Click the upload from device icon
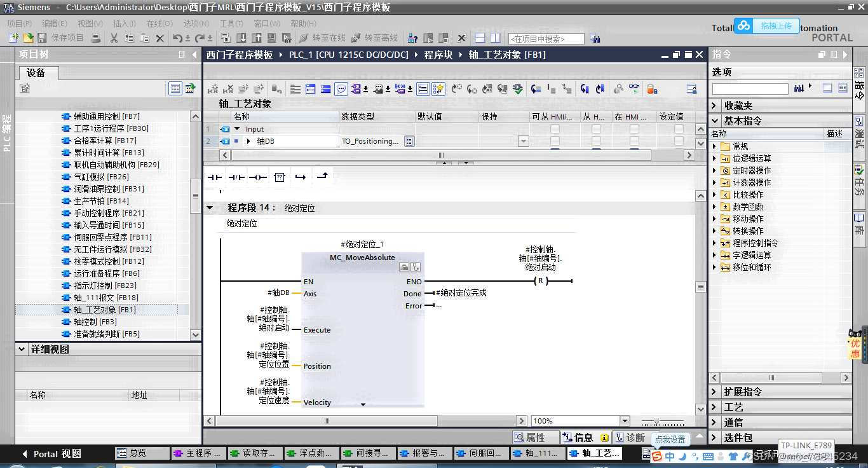 [x=257, y=38]
